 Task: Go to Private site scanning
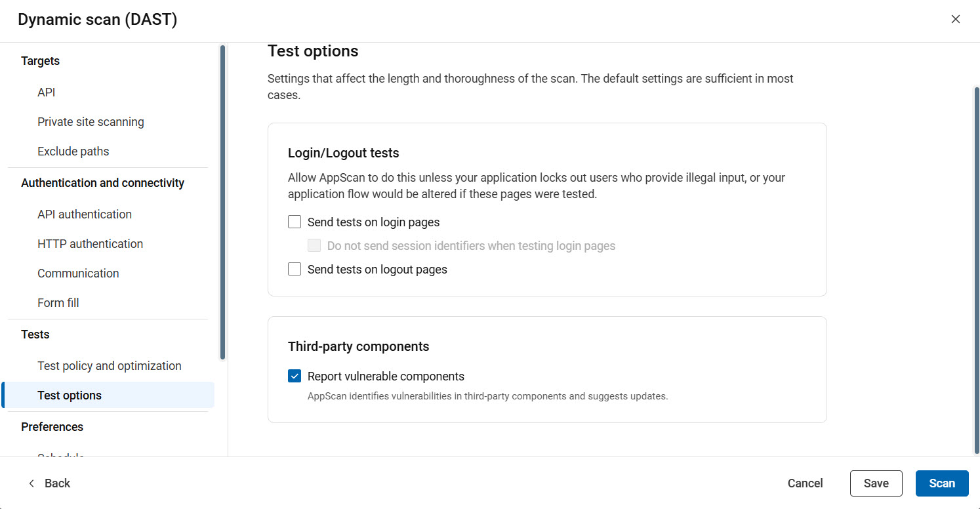91,122
